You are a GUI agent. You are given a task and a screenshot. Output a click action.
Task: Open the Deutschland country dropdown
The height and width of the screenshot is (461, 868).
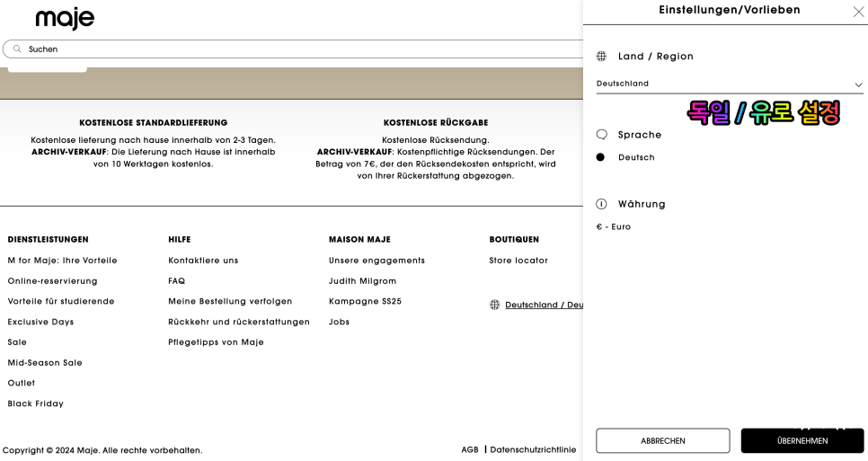[x=730, y=84]
